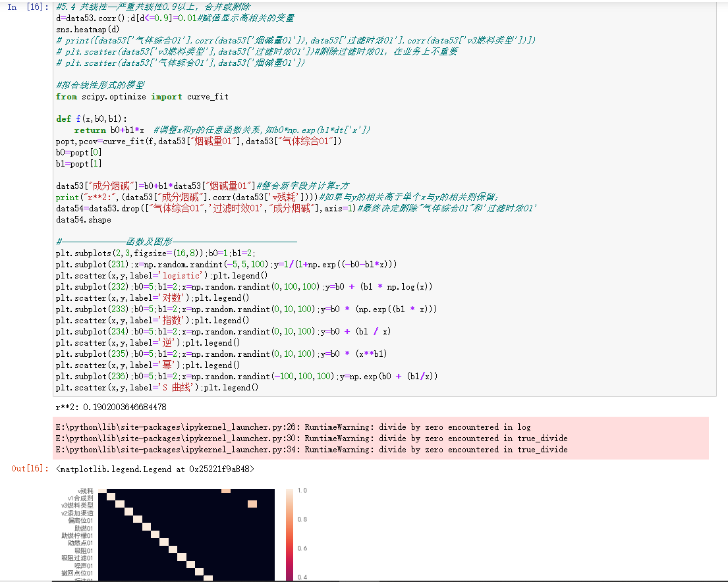This screenshot has height=582, width=728.
Task: Click the commented line '# plt.scatter(data53['气体综合01'],...'
Action: point(181,63)
